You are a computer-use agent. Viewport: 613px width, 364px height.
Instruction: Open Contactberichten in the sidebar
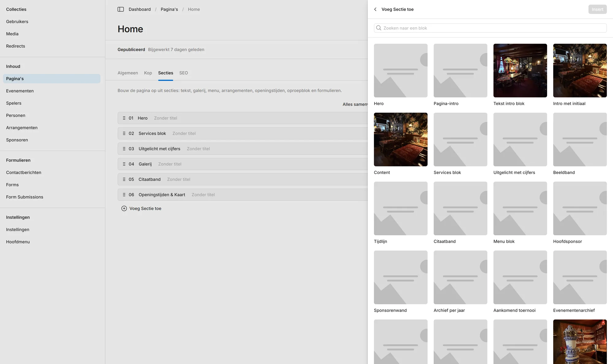coord(24,172)
